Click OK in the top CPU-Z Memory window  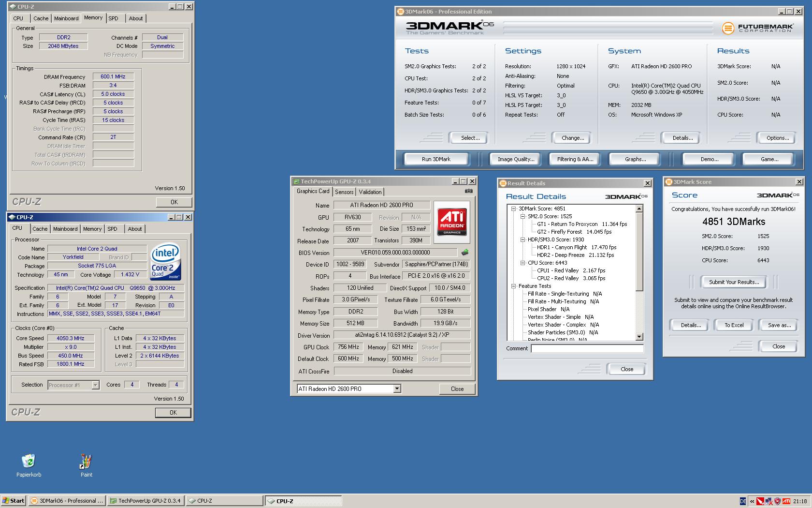click(x=174, y=202)
